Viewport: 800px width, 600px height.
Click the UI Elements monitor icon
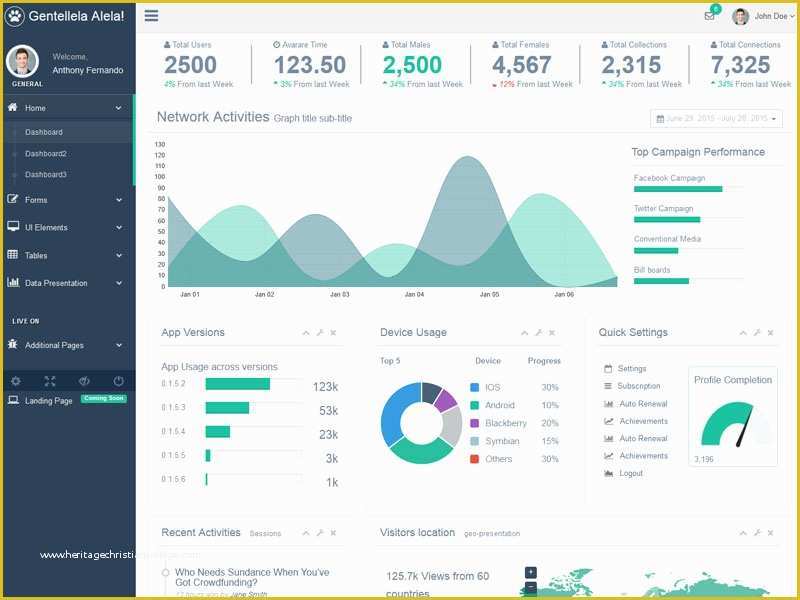click(13, 226)
